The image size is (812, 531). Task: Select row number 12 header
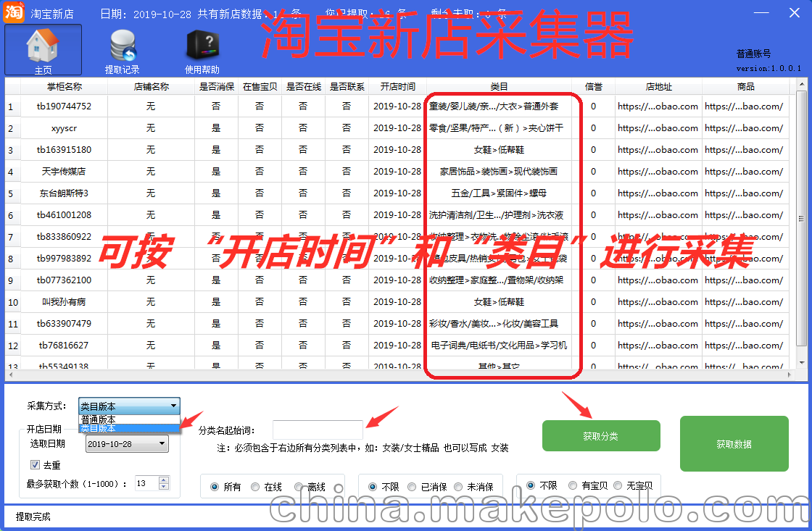pyautogui.click(x=13, y=346)
